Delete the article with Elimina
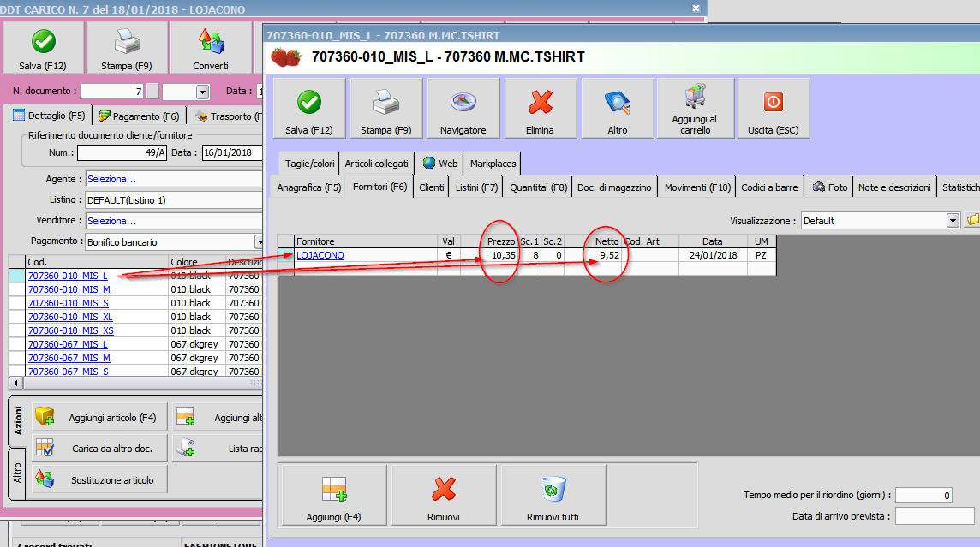The width and height of the screenshot is (980, 547). (x=540, y=108)
